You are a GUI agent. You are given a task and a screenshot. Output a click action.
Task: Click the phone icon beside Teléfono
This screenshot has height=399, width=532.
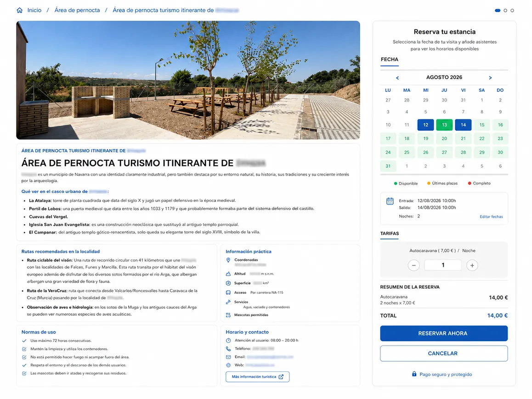tap(228, 349)
